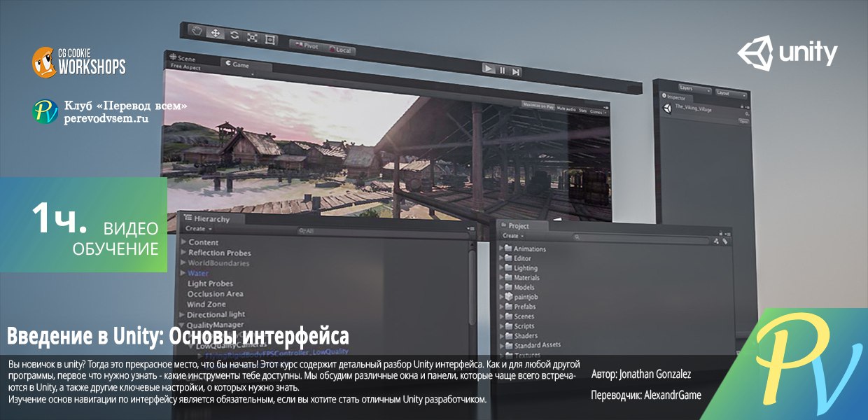Select the Scale tool in toolbar
The height and width of the screenshot is (420, 868).
(x=252, y=37)
